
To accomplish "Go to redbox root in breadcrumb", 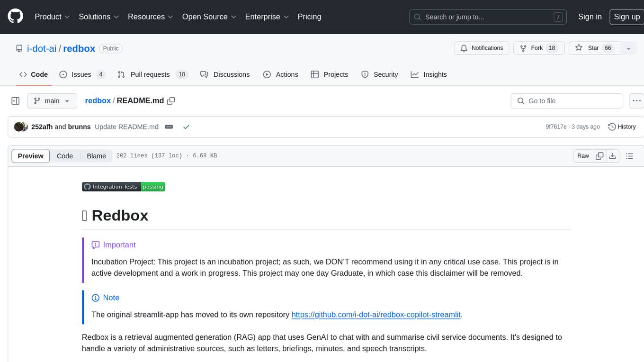I will (98, 100).
